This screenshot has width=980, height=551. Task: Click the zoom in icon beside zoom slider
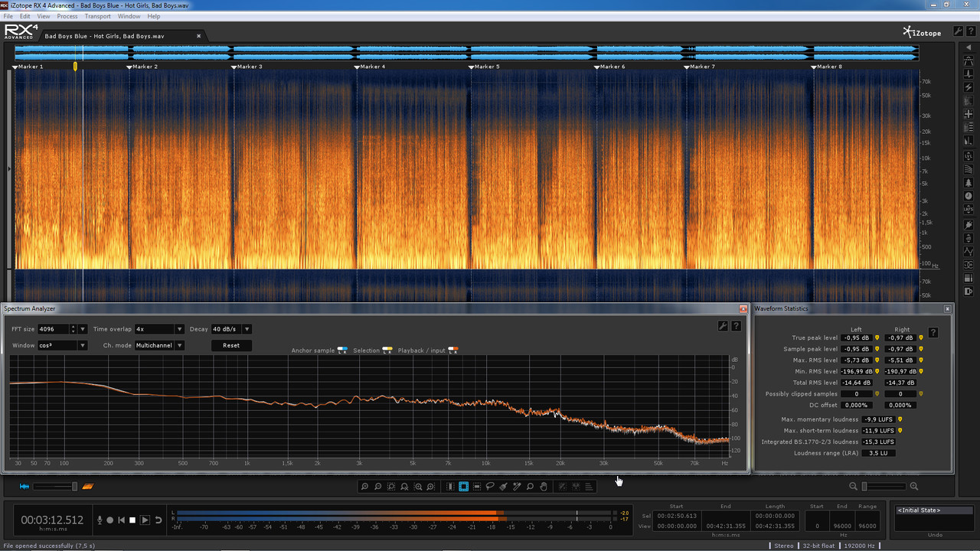tap(913, 487)
